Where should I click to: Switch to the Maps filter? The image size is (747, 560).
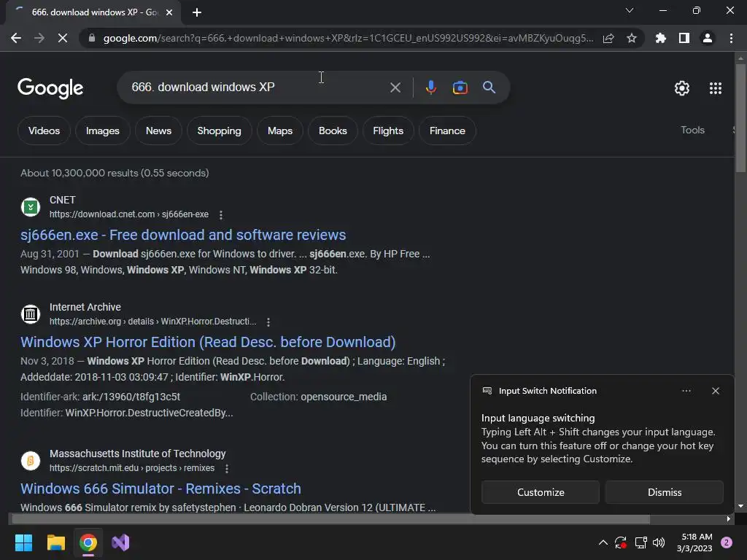pyautogui.click(x=280, y=131)
